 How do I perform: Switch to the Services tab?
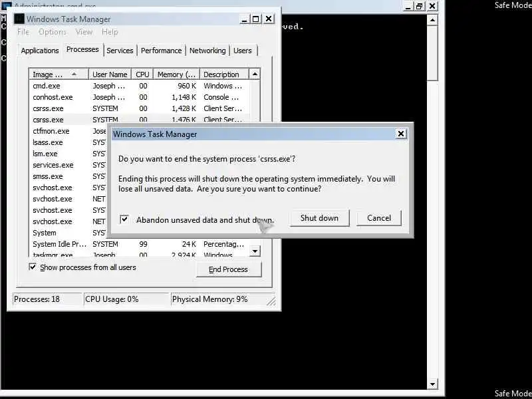120,51
